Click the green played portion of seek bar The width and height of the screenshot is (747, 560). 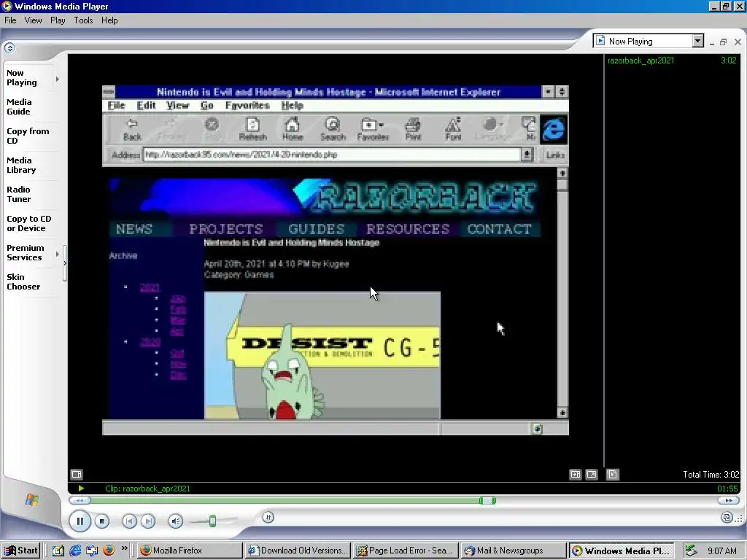pos(285,500)
